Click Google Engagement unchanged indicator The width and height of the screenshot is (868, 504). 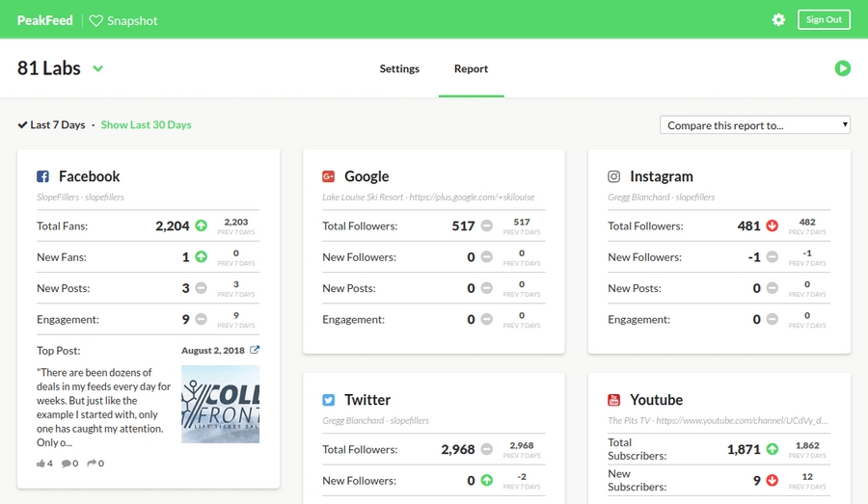coord(487,319)
